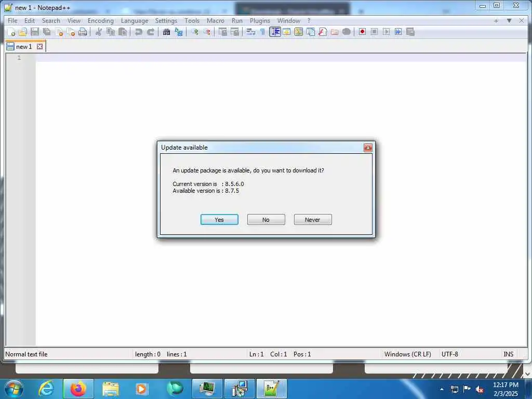Open the Language menu
Viewport: 532px width, 399px height.
pos(135,21)
